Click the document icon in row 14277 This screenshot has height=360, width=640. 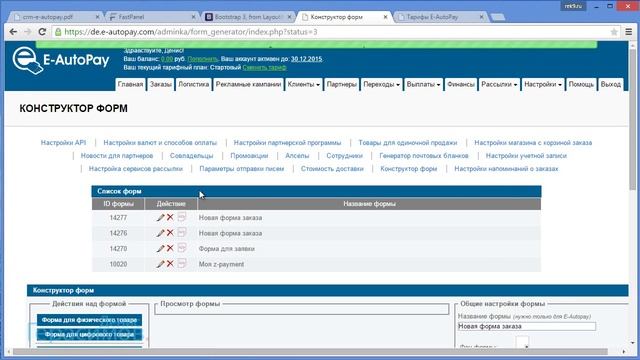182,217
